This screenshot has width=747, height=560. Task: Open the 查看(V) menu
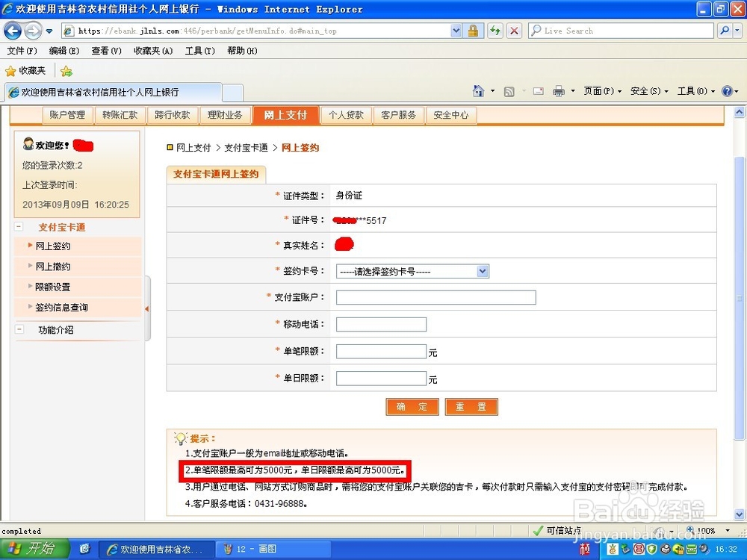point(106,51)
